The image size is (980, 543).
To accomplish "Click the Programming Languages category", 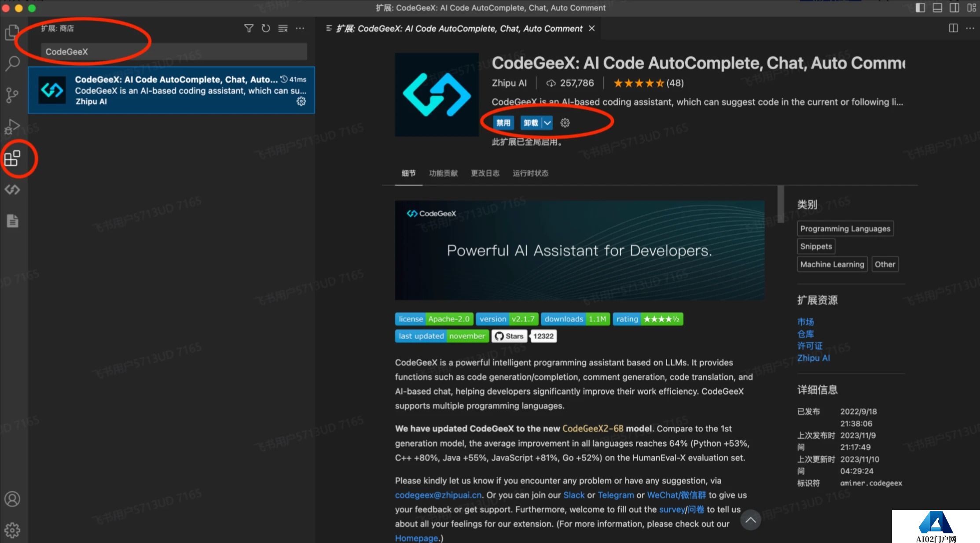I will (845, 229).
